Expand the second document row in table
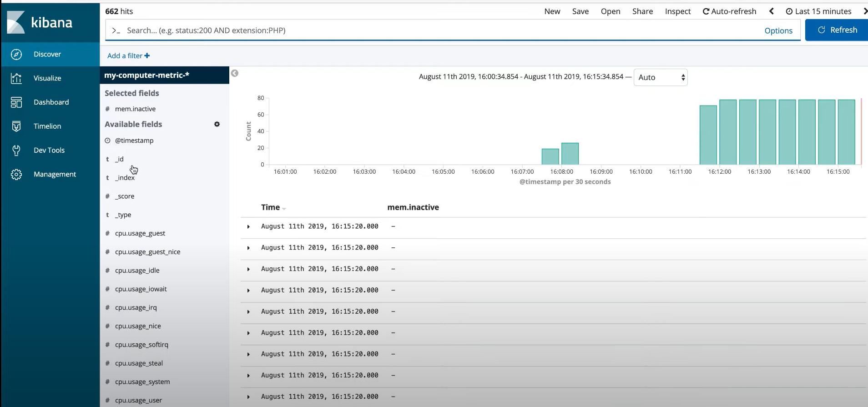Viewport: 868px width, 407px height. tap(248, 248)
